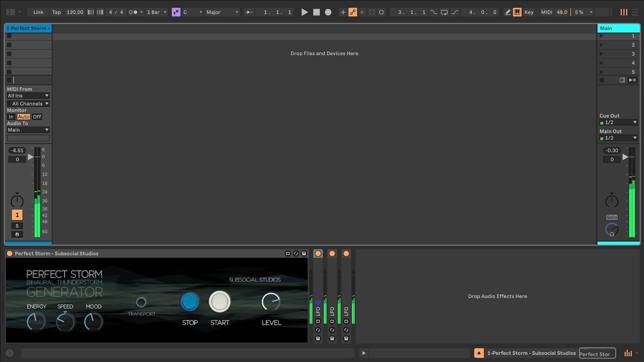Select the Main track header
This screenshot has width=644, height=362.
(618, 28)
